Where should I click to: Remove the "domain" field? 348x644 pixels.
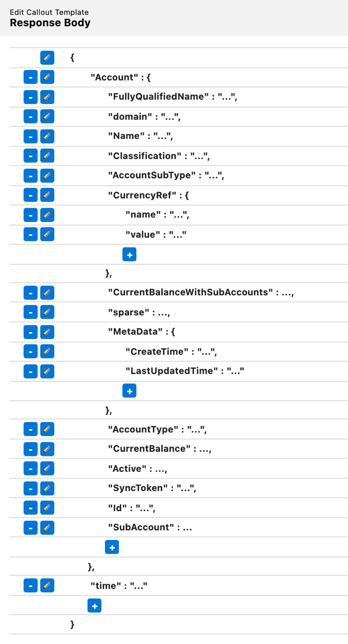click(30, 116)
